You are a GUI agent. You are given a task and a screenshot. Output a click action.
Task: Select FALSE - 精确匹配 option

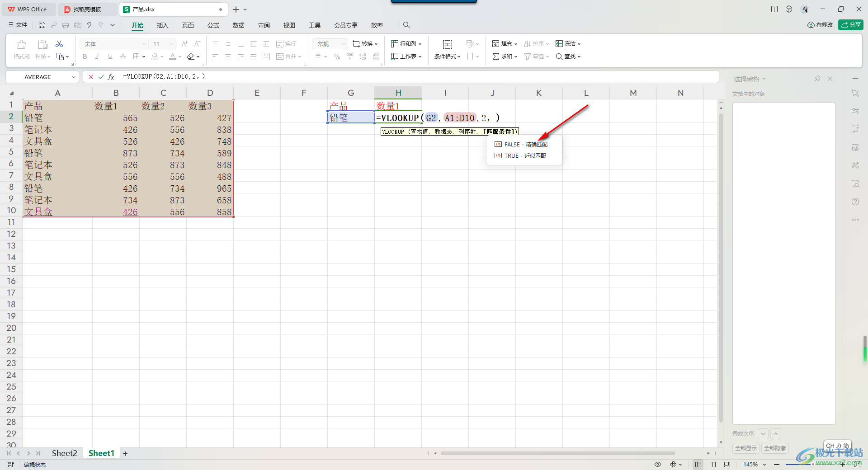[524, 145]
